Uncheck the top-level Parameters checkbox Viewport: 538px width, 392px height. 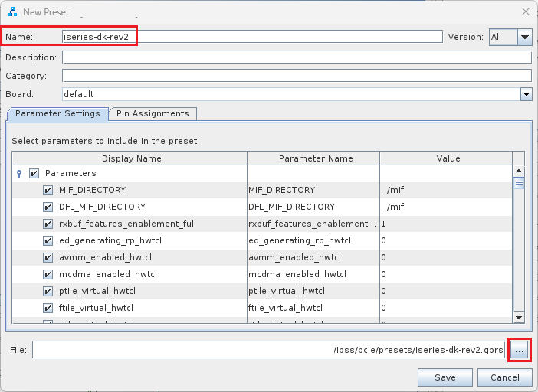(34, 174)
